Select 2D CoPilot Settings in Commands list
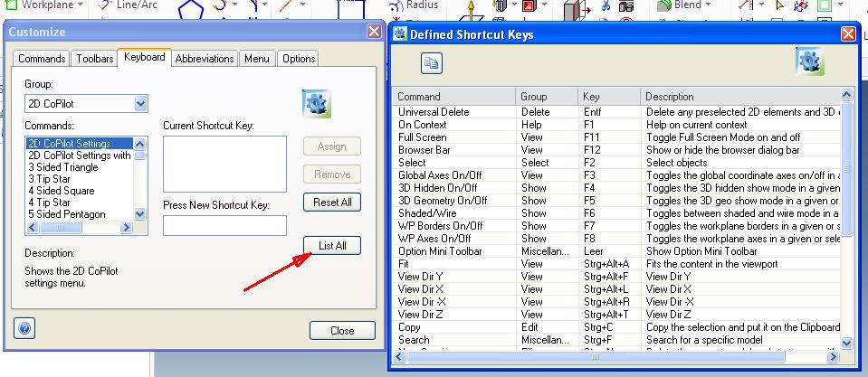The height and width of the screenshot is (377, 868). (x=80, y=144)
